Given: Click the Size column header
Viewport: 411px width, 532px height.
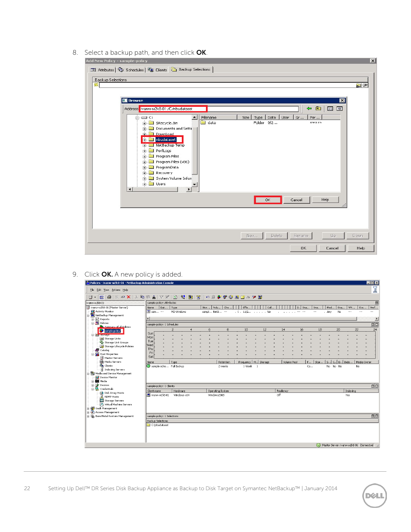Looking at the screenshot, I should click(244, 117).
